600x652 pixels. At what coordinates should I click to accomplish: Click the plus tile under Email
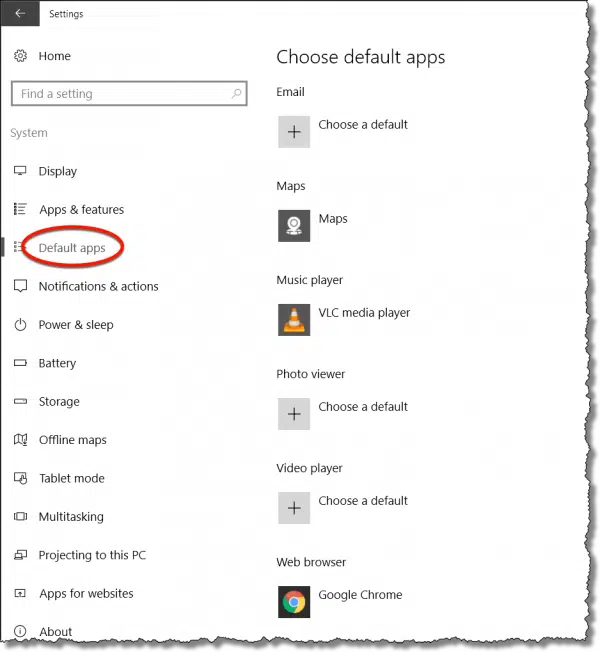pos(294,132)
